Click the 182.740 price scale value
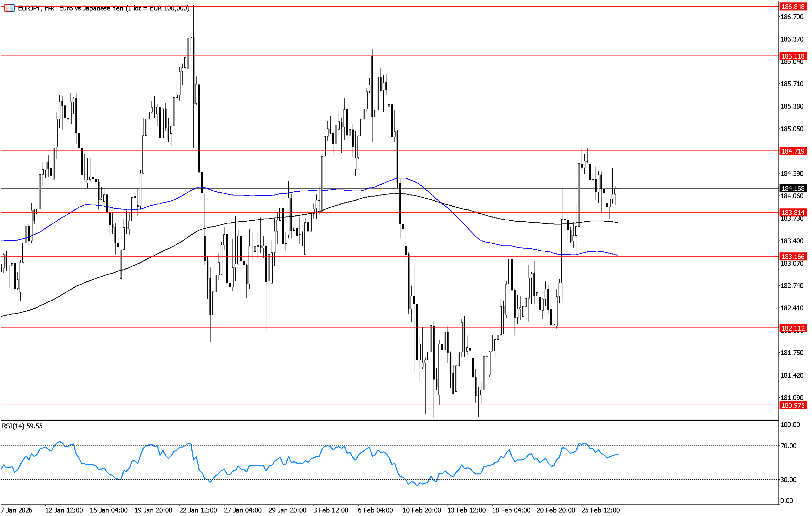This screenshot has width=812, height=516. click(791, 286)
